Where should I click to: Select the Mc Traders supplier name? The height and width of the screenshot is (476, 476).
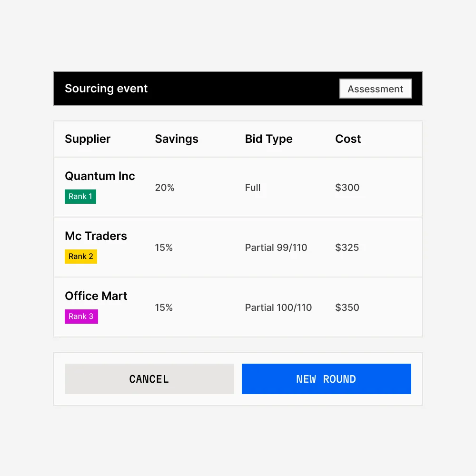(x=96, y=236)
